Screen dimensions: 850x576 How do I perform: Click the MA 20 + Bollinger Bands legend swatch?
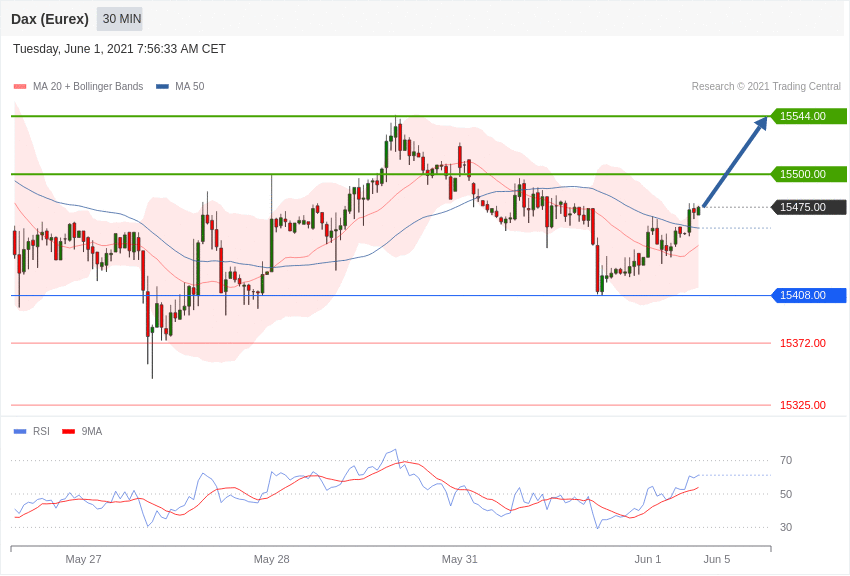coord(20,87)
